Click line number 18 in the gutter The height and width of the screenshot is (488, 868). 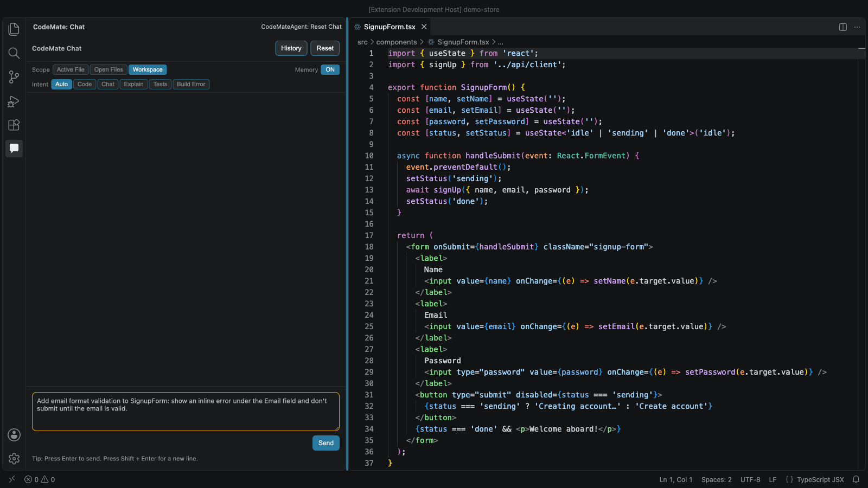tap(369, 247)
